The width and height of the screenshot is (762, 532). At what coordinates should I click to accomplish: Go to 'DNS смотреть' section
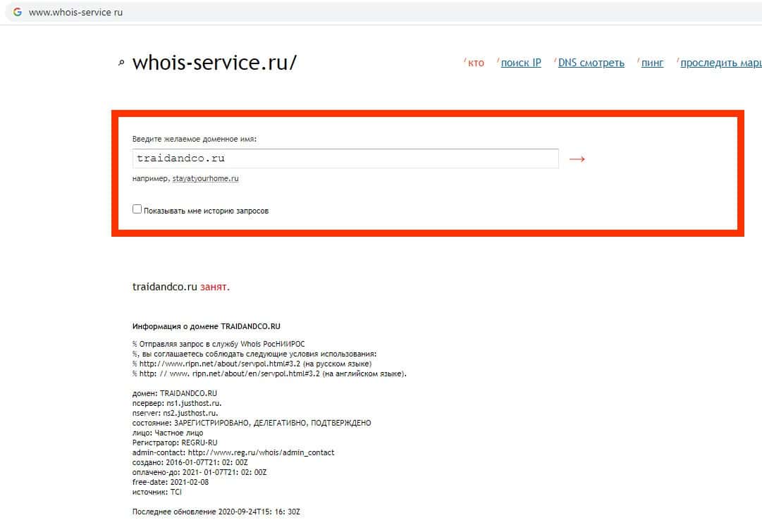pos(591,63)
